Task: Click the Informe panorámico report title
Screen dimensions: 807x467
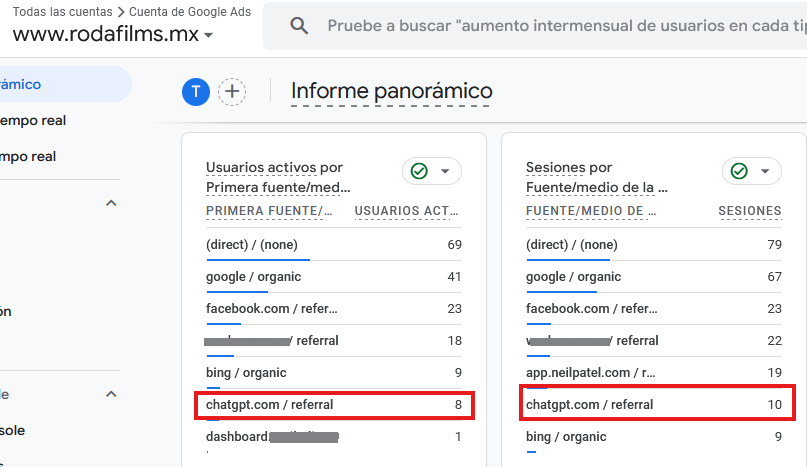Action: pos(391,92)
